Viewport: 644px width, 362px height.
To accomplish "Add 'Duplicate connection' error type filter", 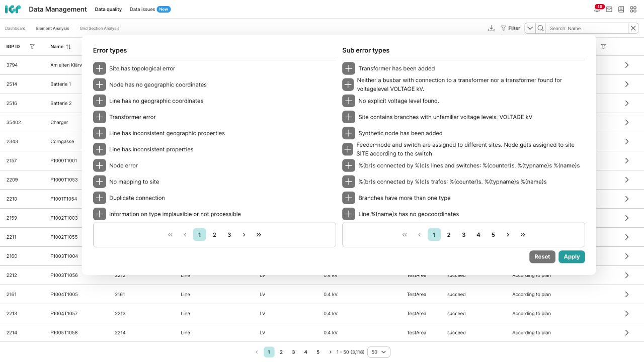I will tap(100, 198).
